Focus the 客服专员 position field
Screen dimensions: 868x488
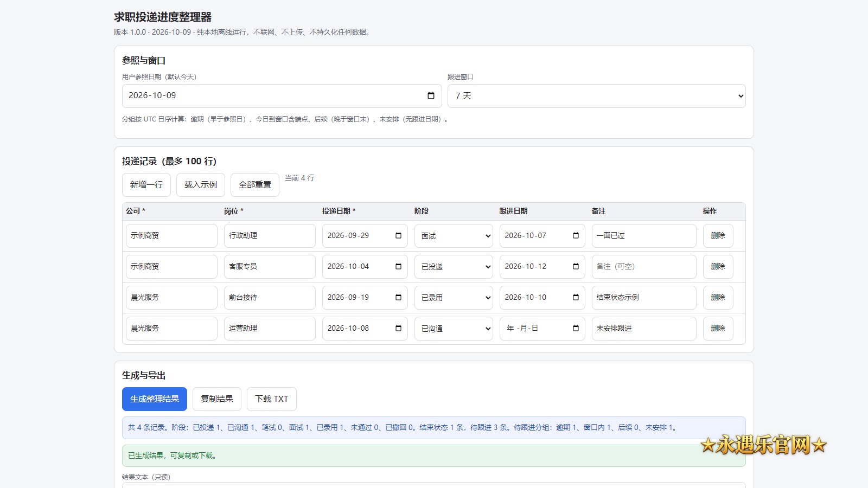click(x=270, y=267)
